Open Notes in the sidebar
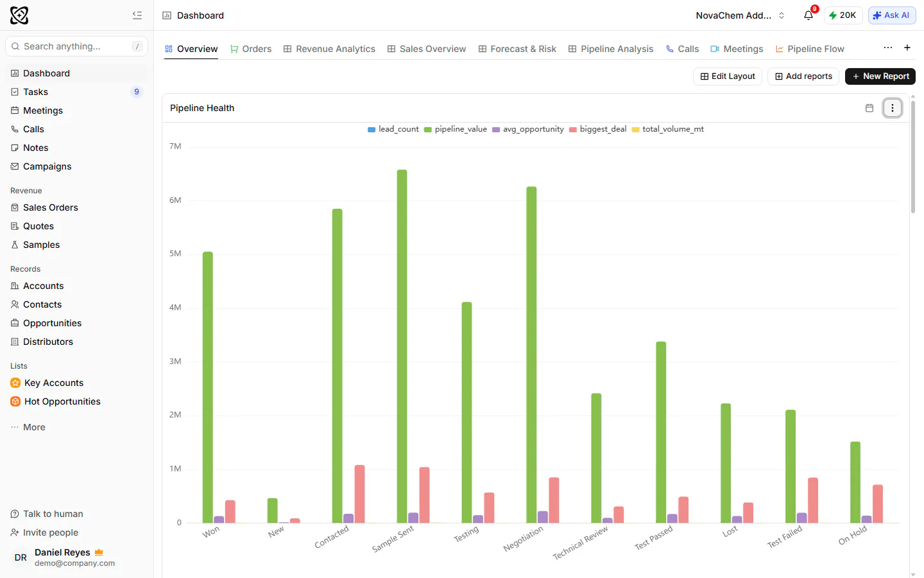This screenshot has width=924, height=578. (x=76, y=148)
